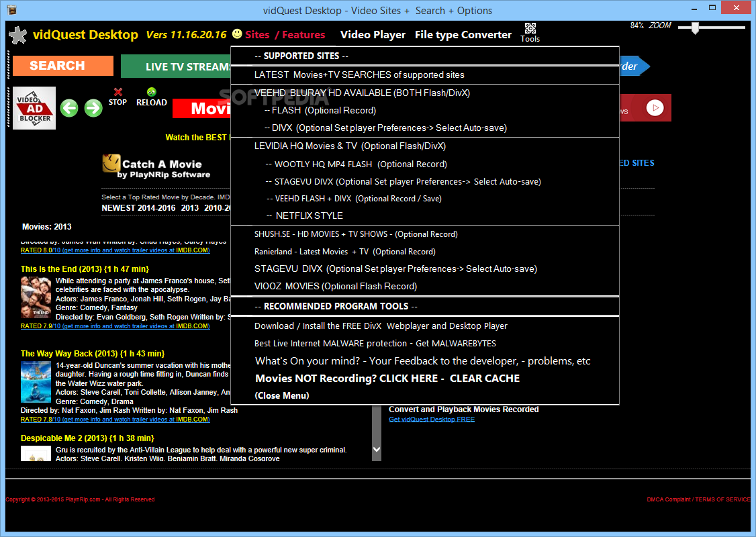
Task: Open the Sites menu
Action: (x=257, y=35)
